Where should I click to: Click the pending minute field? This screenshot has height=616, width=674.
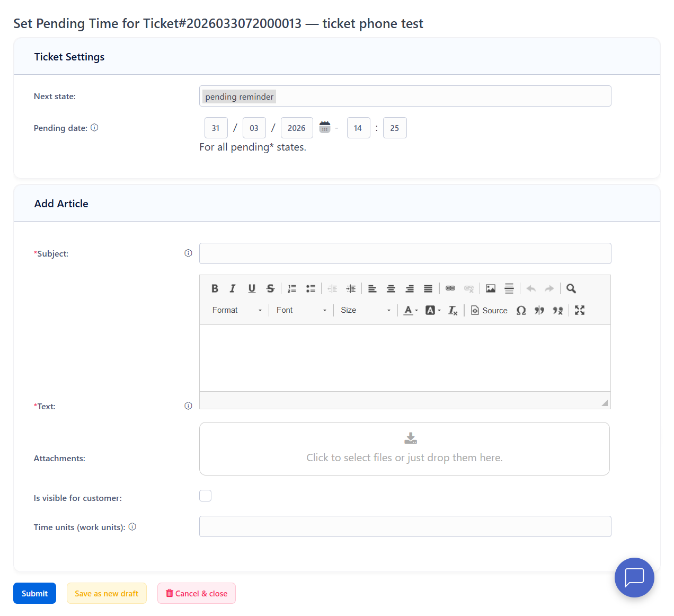[x=395, y=128]
